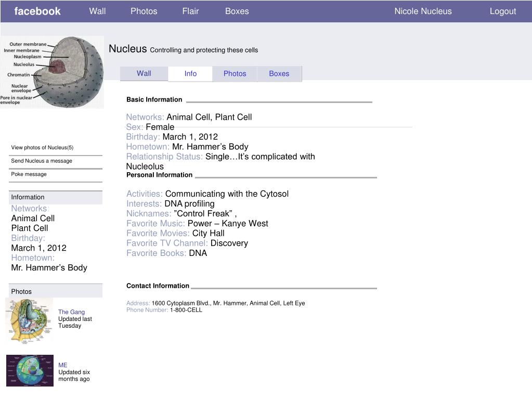Viewport: 532px width, 399px height.
Task: Click the sidebar Photos header
Action: (56, 291)
